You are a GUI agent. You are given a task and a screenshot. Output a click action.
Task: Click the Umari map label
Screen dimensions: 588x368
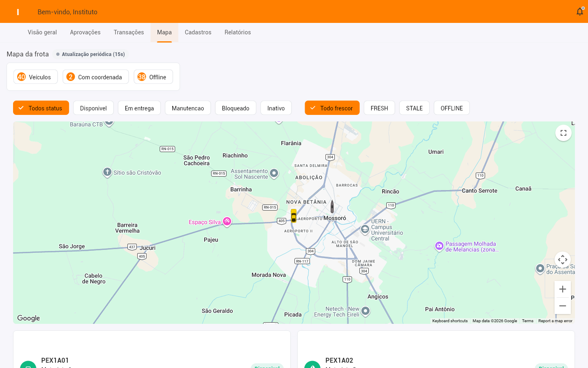click(x=436, y=152)
